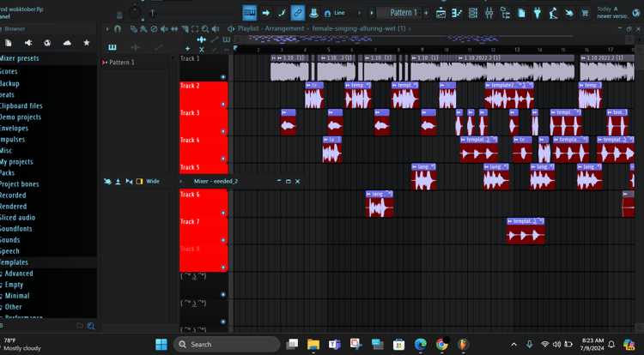644x355 pixels.
Task: Show audio clips in picker panel
Action: (x=135, y=47)
